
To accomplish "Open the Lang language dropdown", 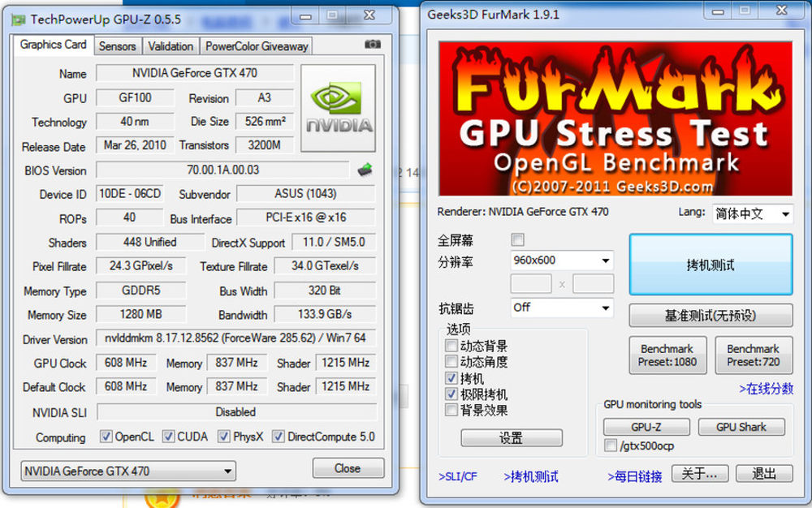I will pyautogui.click(x=753, y=213).
